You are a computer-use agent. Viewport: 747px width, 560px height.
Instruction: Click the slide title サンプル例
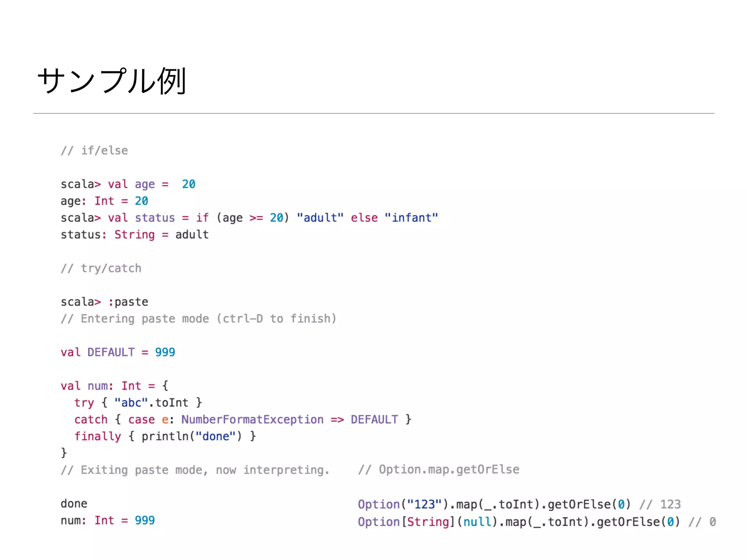112,81
